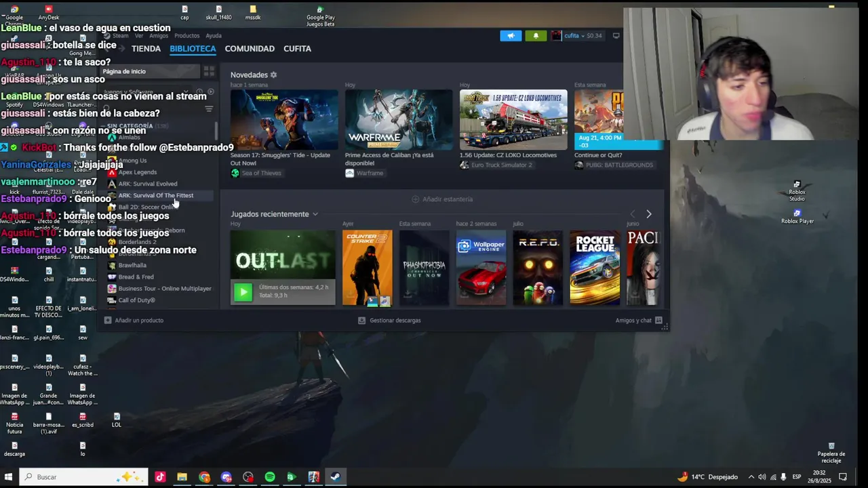Select Business Tour - Online Multiplayer in library
The width and height of the screenshot is (868, 488).
pyautogui.click(x=165, y=288)
